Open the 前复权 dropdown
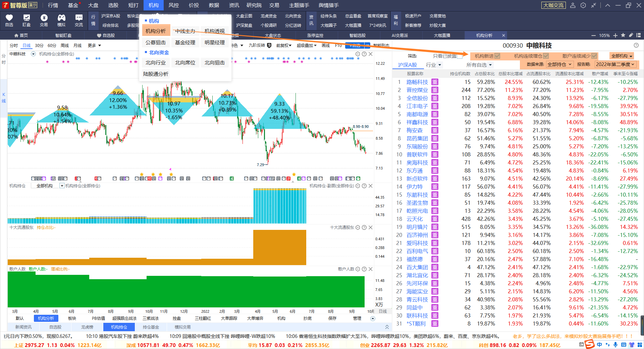The height and width of the screenshot is (349, 644). [284, 45]
